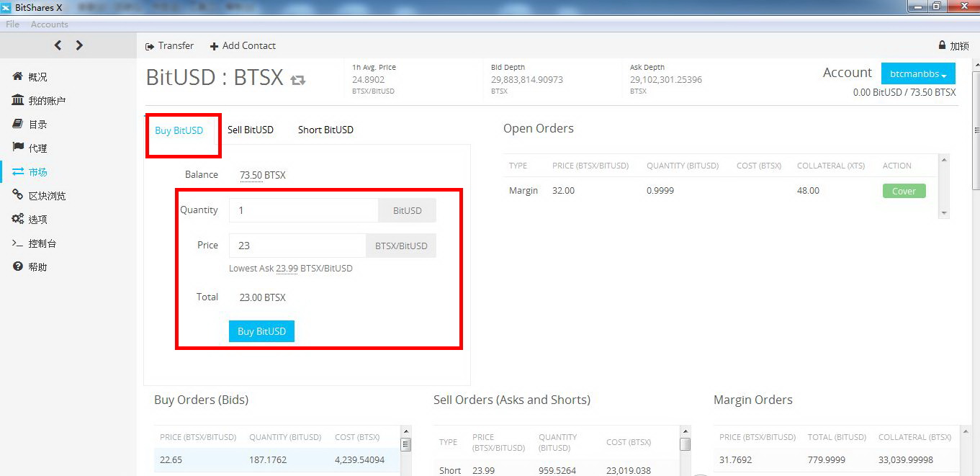Screen dimensions: 980x476
Task: Click the 29,102,301.25396 ask depth value
Action: (666, 80)
